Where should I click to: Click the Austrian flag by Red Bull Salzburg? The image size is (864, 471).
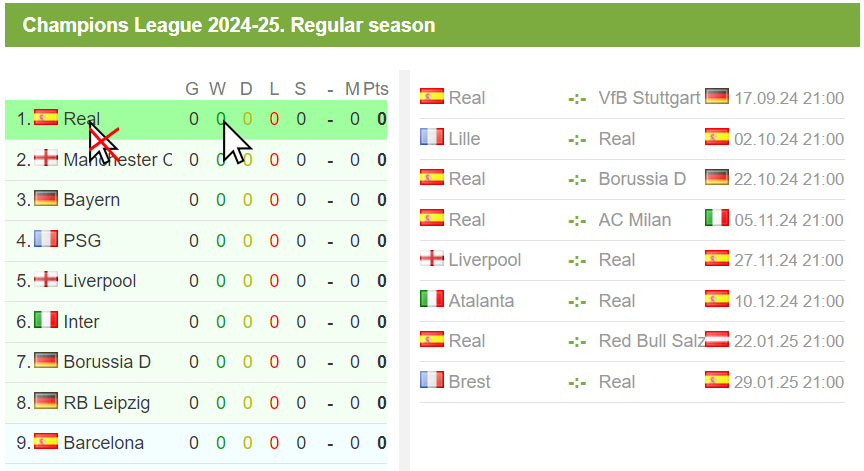coord(717,339)
